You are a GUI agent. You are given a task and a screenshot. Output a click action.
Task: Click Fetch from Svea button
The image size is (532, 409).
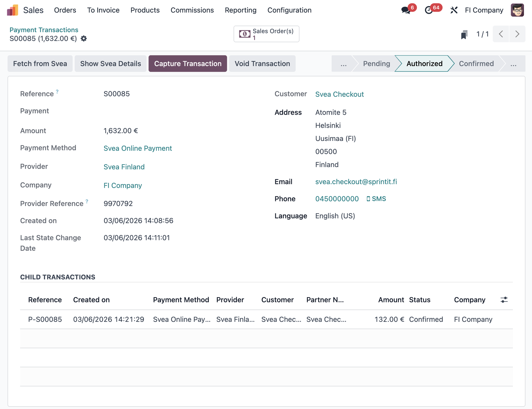point(40,64)
